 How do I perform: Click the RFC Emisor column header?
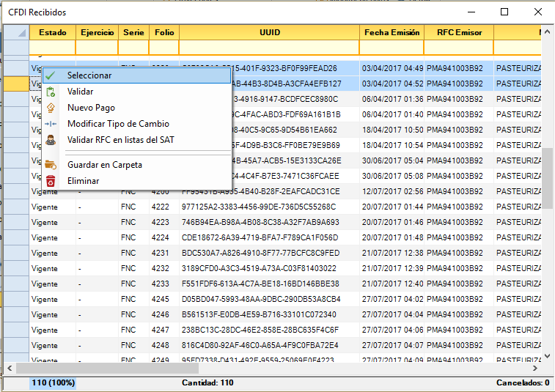[459, 32]
